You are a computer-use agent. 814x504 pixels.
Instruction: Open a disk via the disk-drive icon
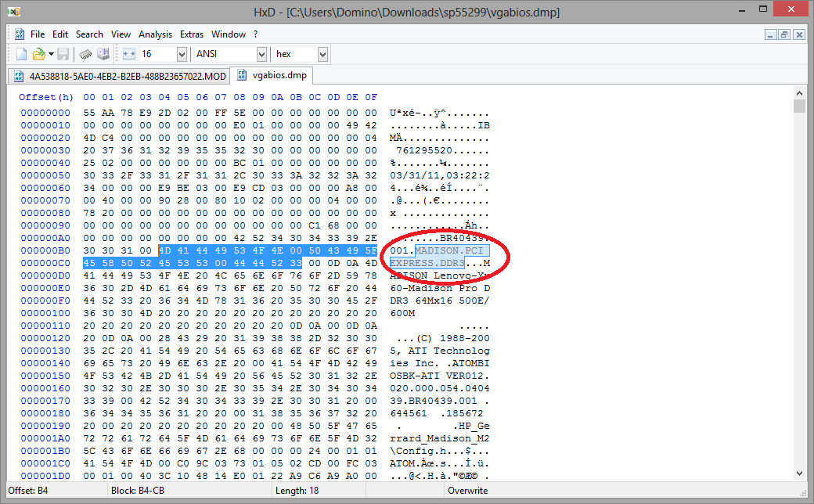(103, 53)
